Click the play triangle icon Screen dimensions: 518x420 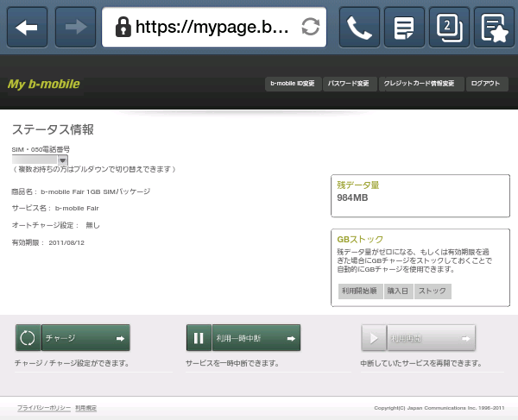point(374,338)
